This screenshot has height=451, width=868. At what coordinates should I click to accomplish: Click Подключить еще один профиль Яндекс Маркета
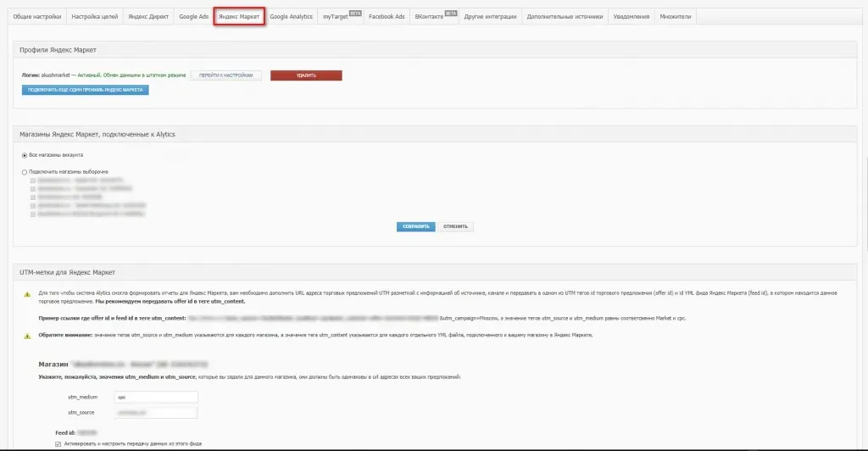[x=86, y=90]
